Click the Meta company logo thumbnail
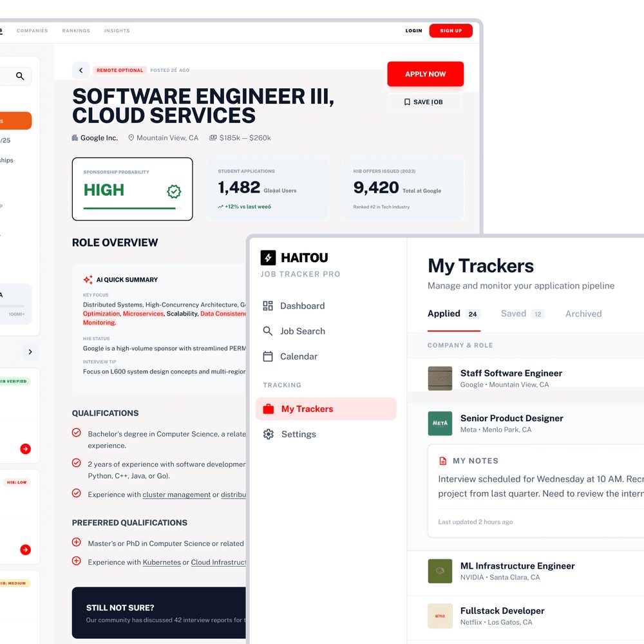The width and height of the screenshot is (644, 644). 440,424
